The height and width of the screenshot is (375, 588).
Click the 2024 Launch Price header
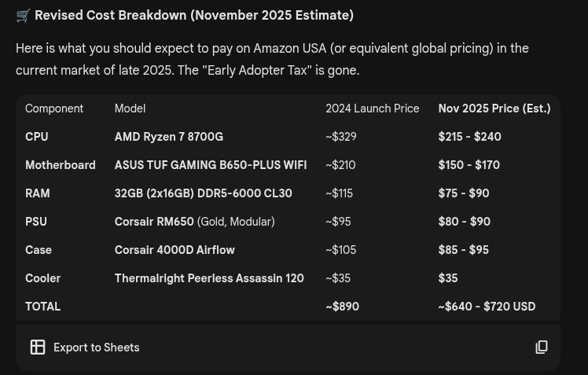pos(373,108)
